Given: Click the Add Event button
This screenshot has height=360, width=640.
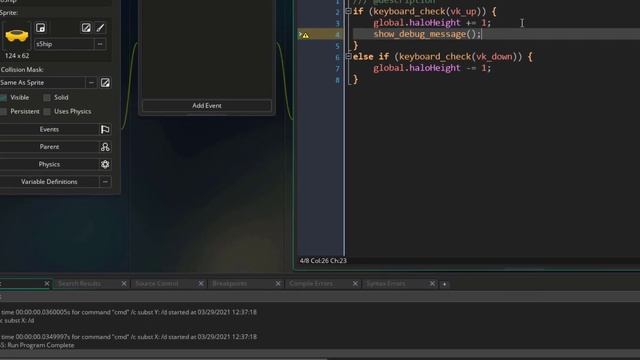Looking at the screenshot, I should [207, 106].
